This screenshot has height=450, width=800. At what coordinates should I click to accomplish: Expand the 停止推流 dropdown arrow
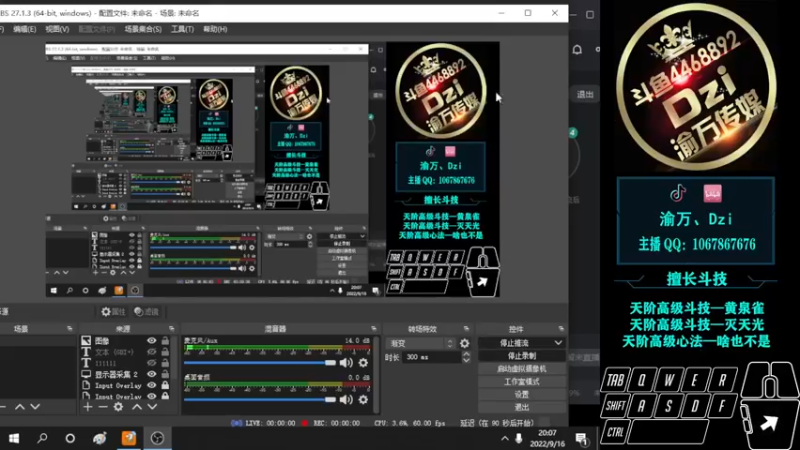click(558, 343)
